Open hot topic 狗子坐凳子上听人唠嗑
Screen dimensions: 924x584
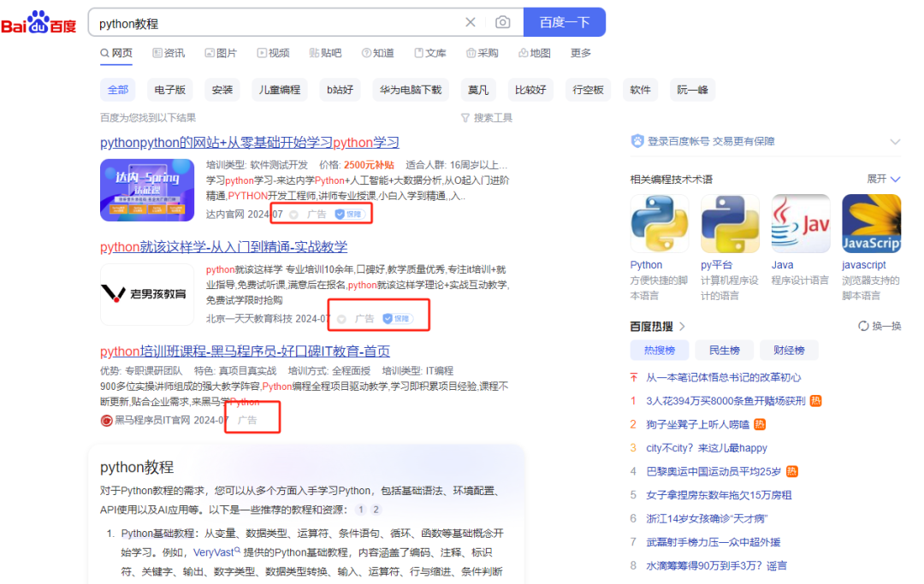(698, 424)
